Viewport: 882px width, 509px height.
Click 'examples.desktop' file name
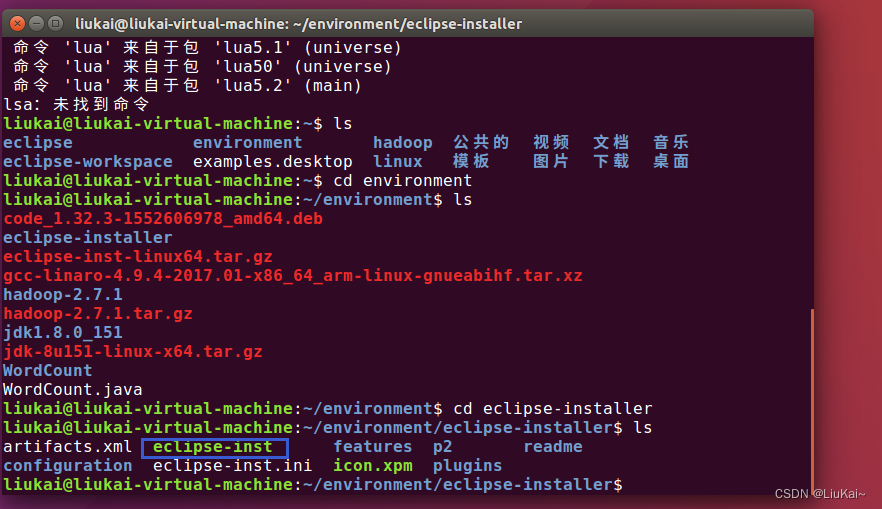click(273, 161)
